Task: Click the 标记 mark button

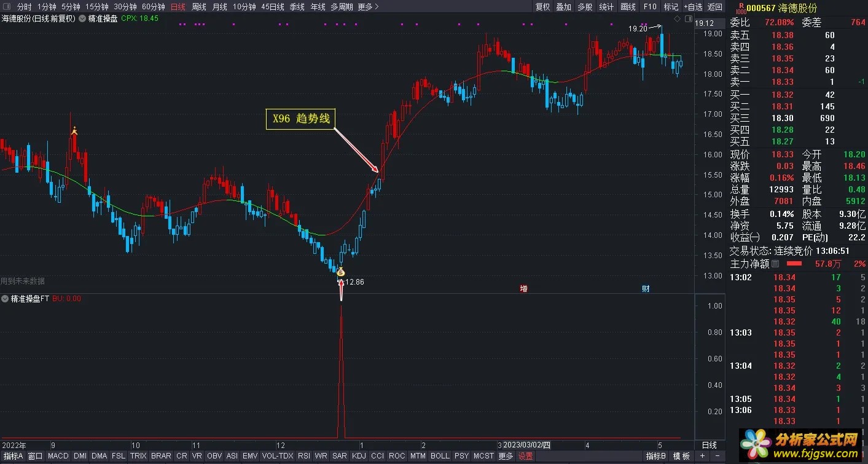Action: (x=671, y=7)
